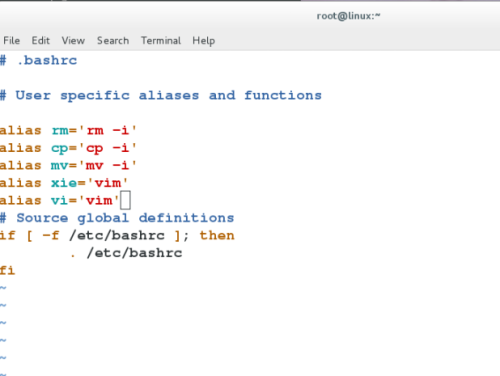Click the word 'then' in the if statement
Image resolution: width=500 pixels, height=376 pixels.
[x=217, y=236]
